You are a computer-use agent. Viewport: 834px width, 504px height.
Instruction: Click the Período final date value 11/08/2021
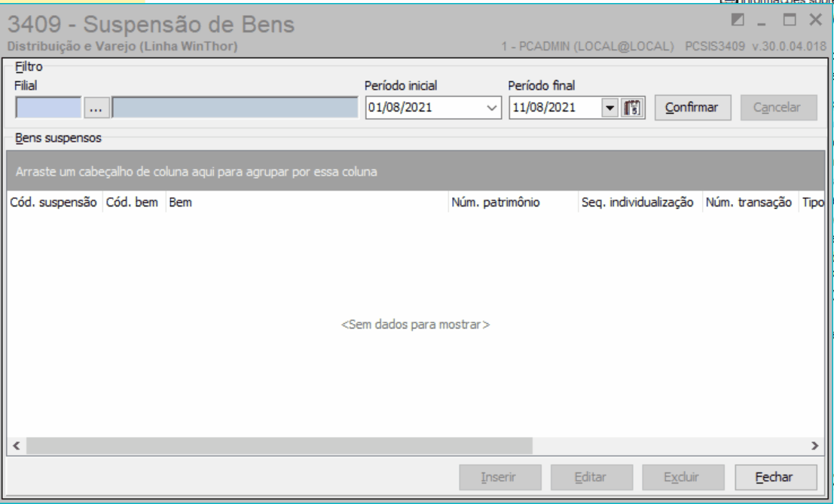click(544, 108)
